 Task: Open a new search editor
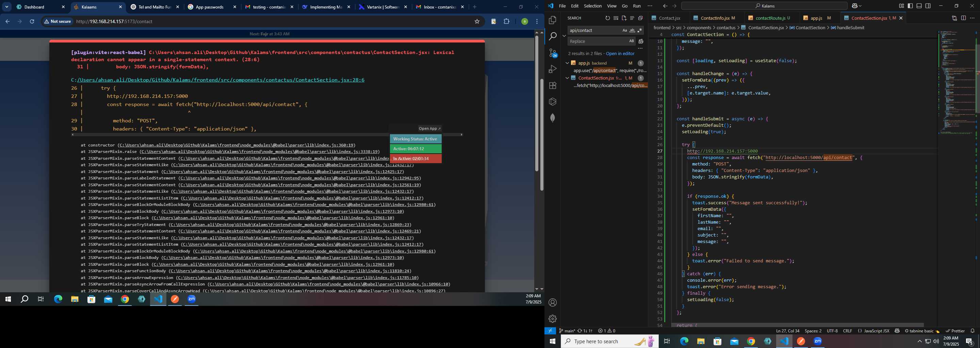624,18
